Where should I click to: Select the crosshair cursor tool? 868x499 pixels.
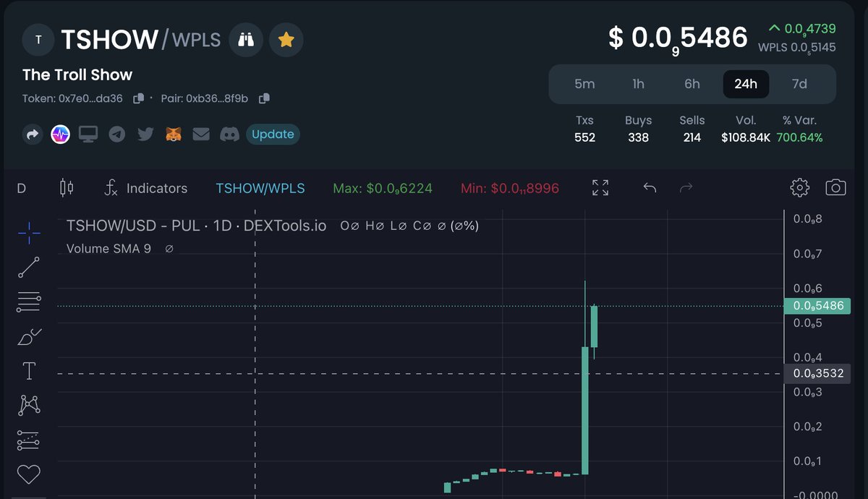pyautogui.click(x=29, y=233)
